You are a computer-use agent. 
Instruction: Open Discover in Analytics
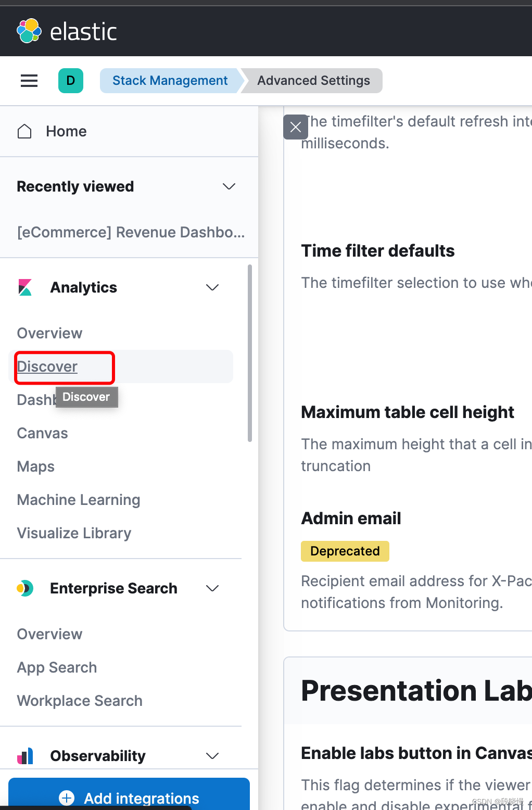click(x=47, y=366)
